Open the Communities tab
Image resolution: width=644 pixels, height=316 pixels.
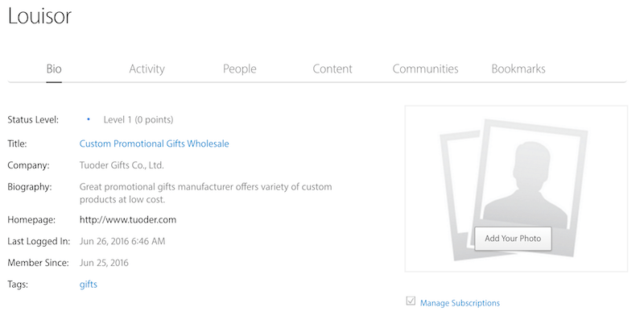click(x=425, y=69)
